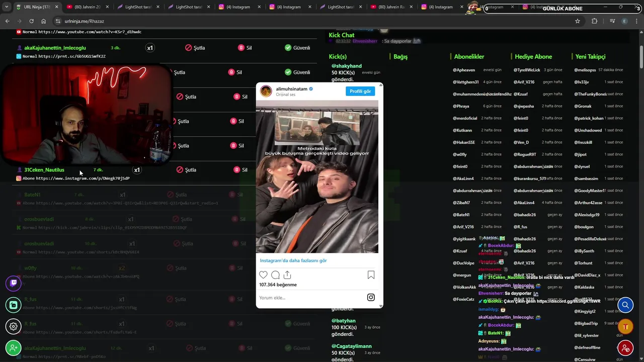Screen dimensions: 644x362
Task: Click @melisopss in Yeni Takipçi list
Action: click(x=585, y=70)
